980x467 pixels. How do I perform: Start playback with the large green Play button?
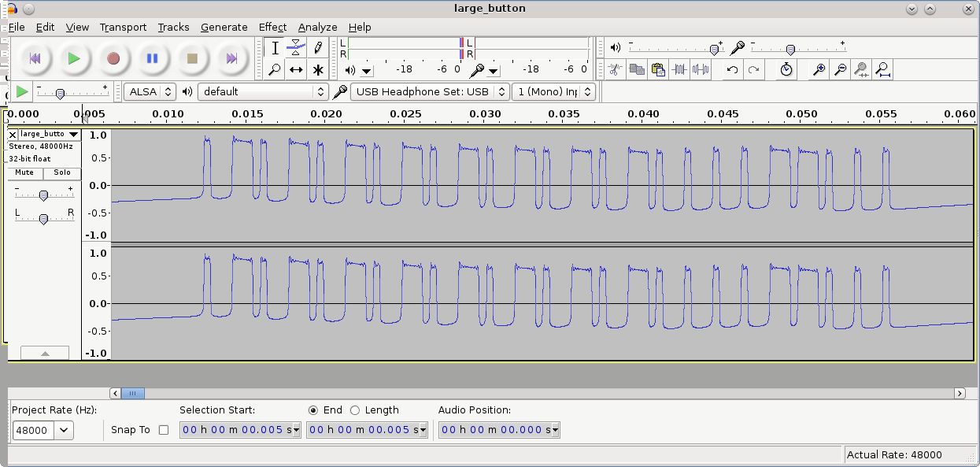click(74, 58)
